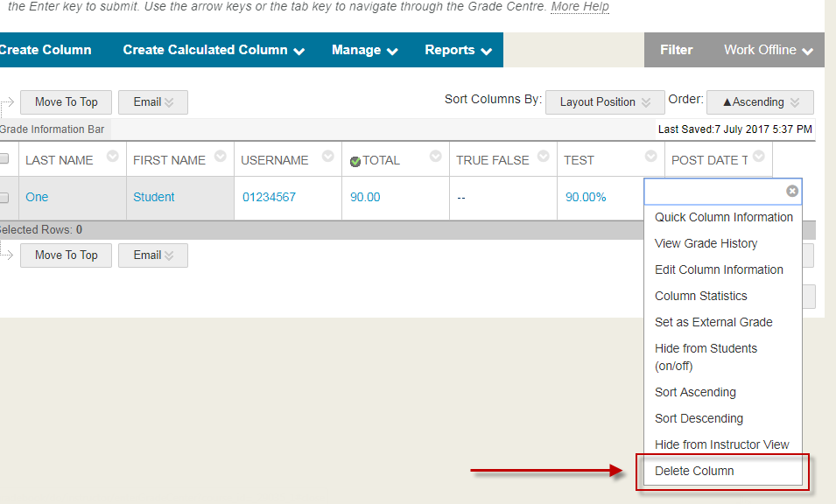Screen dimensions: 836x504
Task: Open the Manage dropdown menu
Action: 364,50
